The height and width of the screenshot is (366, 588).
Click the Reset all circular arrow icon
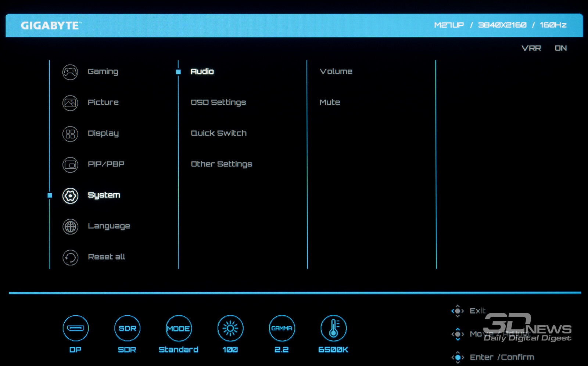tap(70, 257)
